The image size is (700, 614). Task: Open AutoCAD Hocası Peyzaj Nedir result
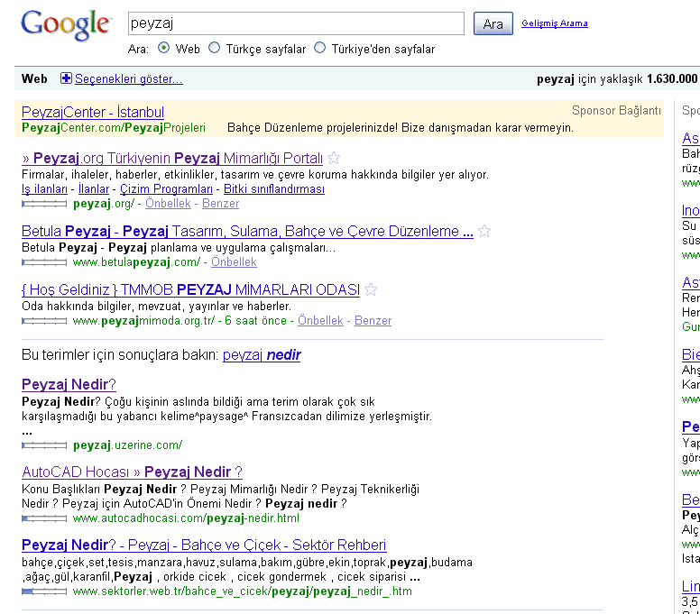tap(132, 472)
